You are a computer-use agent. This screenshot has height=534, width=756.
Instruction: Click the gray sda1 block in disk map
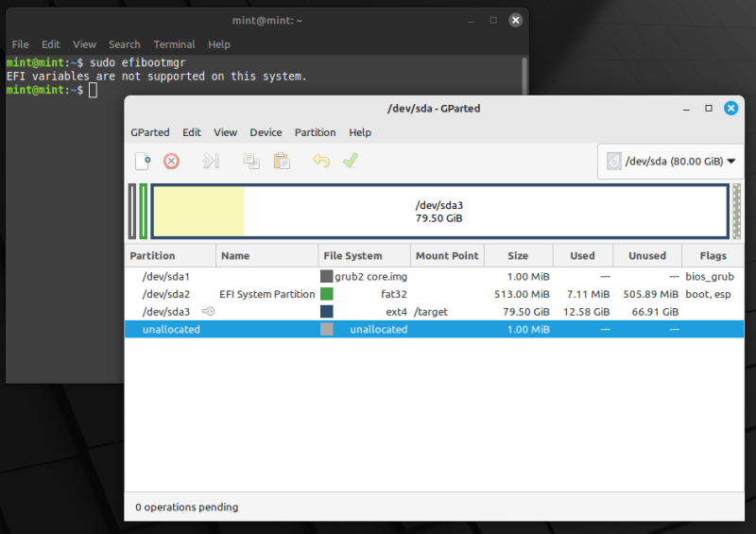[132, 212]
